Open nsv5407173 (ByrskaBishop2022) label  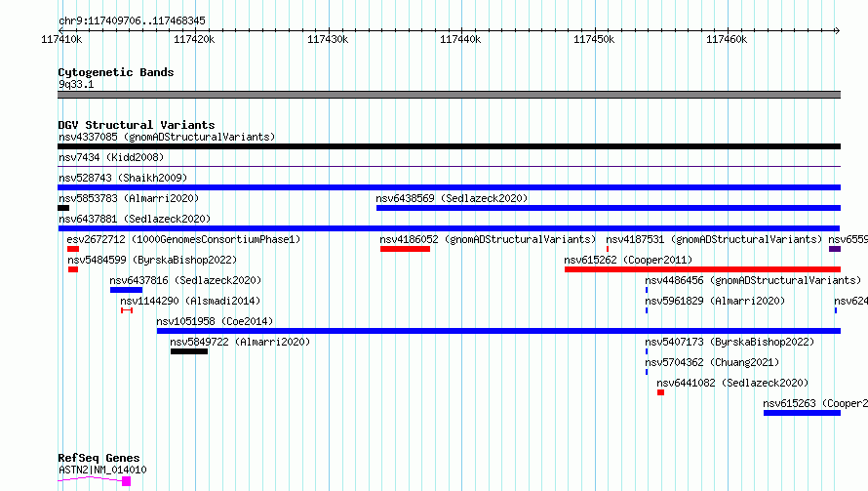(730, 342)
